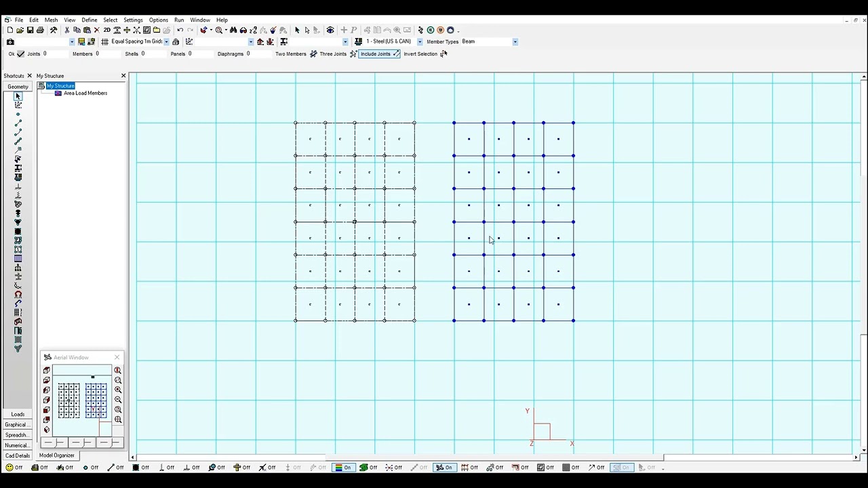This screenshot has height=488, width=868.
Task: Open the Mesh menu
Action: pyautogui.click(x=51, y=20)
